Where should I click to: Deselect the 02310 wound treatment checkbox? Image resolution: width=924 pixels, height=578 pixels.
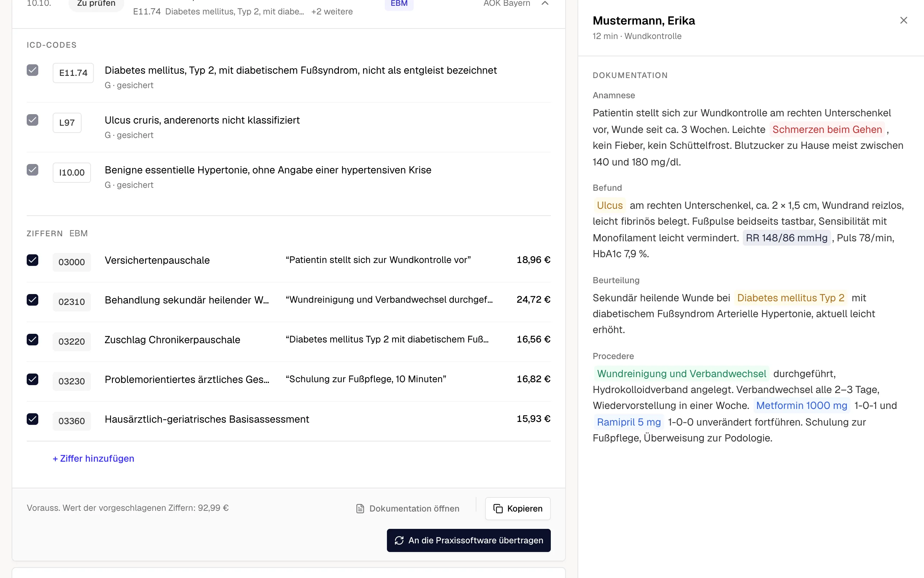(x=32, y=300)
